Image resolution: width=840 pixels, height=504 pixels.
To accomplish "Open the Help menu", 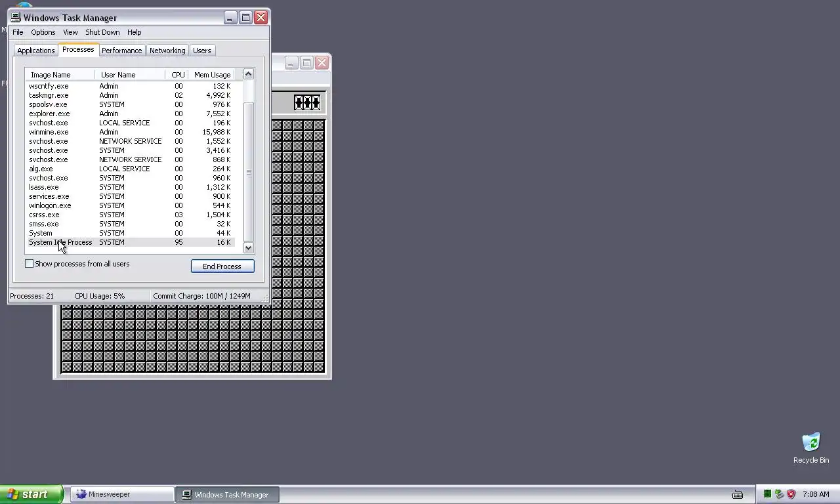I will (x=134, y=32).
